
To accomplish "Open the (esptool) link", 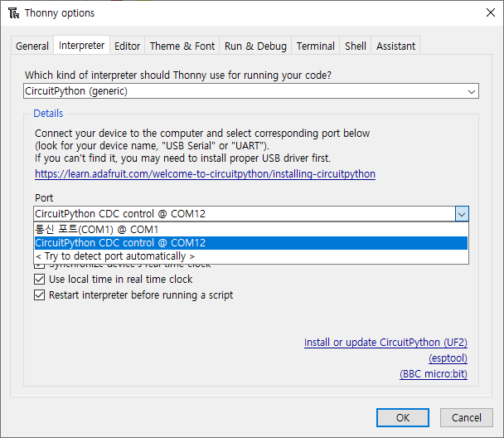I will coord(448,358).
